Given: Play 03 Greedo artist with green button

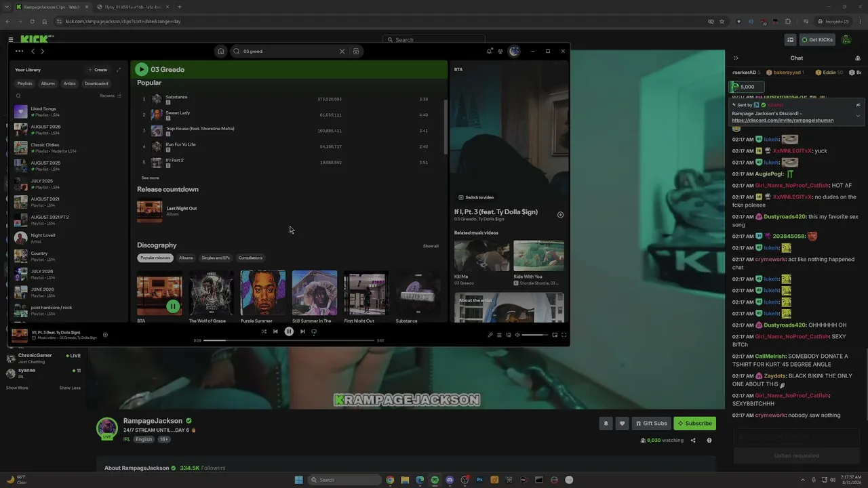Looking at the screenshot, I should tap(141, 69).
